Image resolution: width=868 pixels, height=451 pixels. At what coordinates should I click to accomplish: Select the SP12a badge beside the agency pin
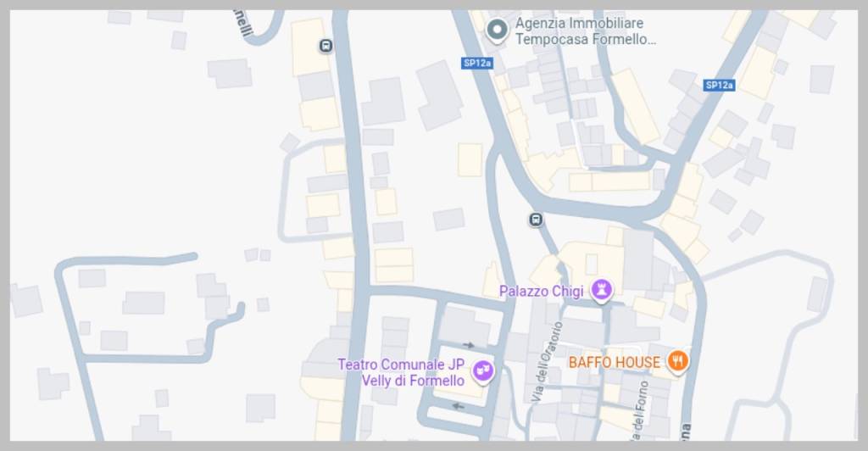pos(477,63)
